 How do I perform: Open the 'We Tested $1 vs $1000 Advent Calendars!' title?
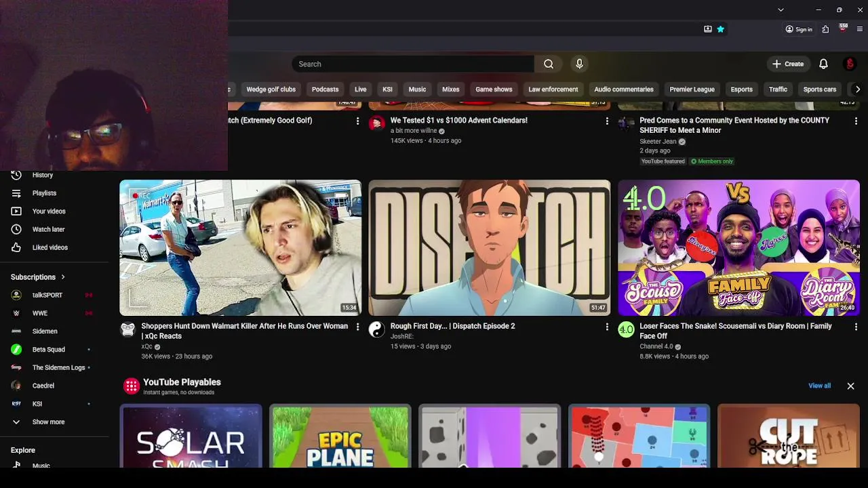pyautogui.click(x=458, y=121)
